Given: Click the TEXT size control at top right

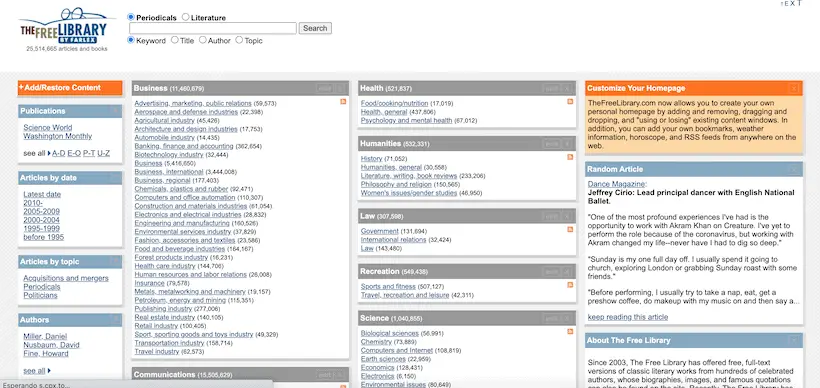Looking at the screenshot, I should click(791, 3).
